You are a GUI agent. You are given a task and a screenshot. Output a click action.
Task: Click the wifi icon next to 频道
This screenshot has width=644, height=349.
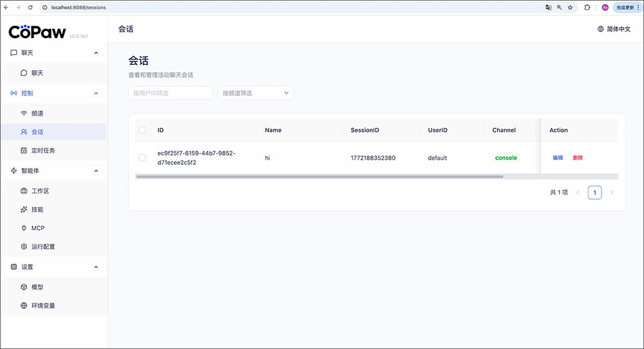pos(24,113)
